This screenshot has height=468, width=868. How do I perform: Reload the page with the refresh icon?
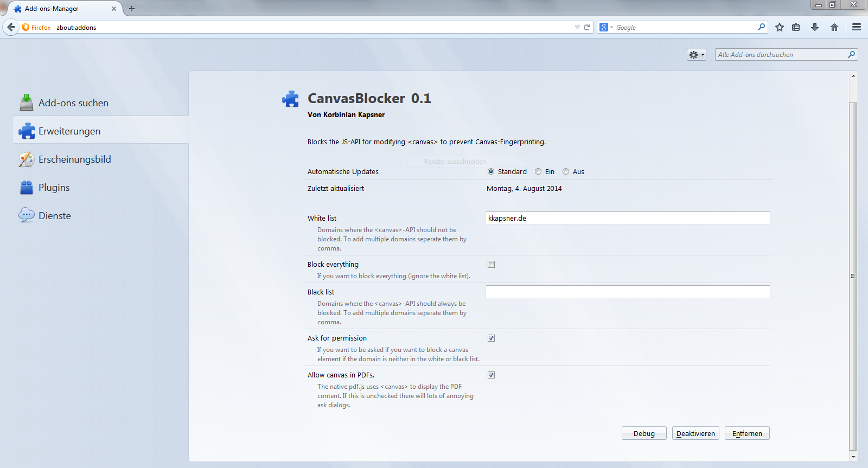coord(586,27)
